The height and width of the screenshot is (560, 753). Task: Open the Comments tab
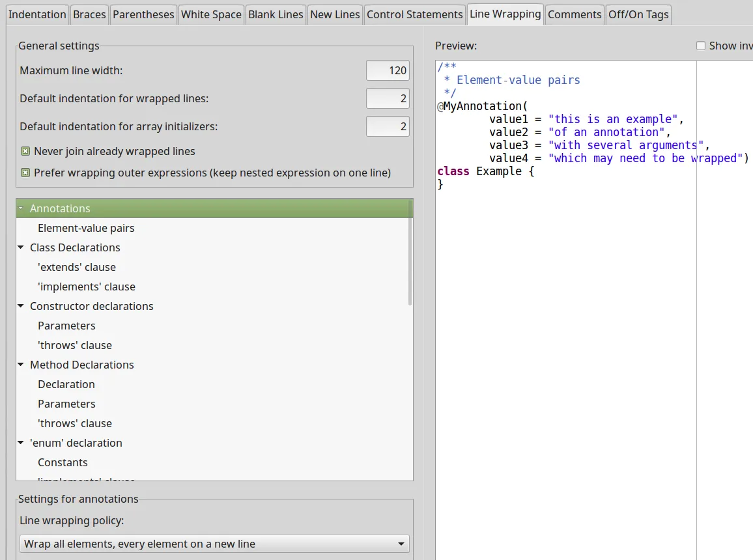click(575, 14)
